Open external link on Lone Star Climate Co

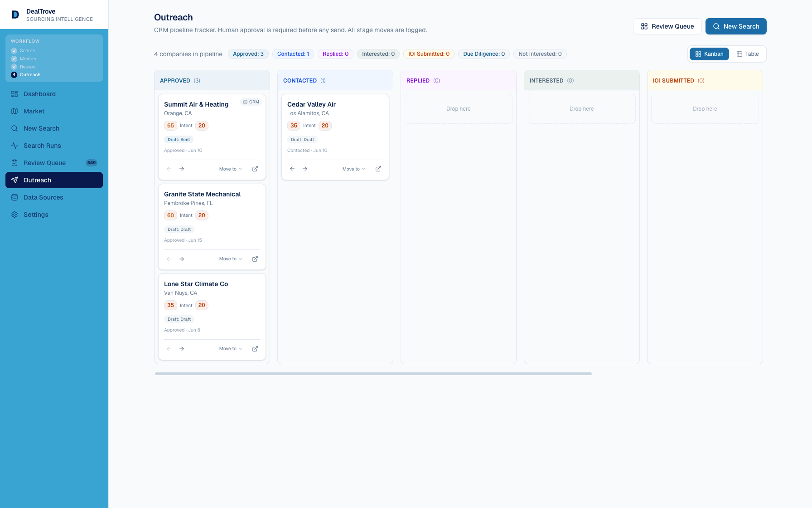tap(255, 349)
